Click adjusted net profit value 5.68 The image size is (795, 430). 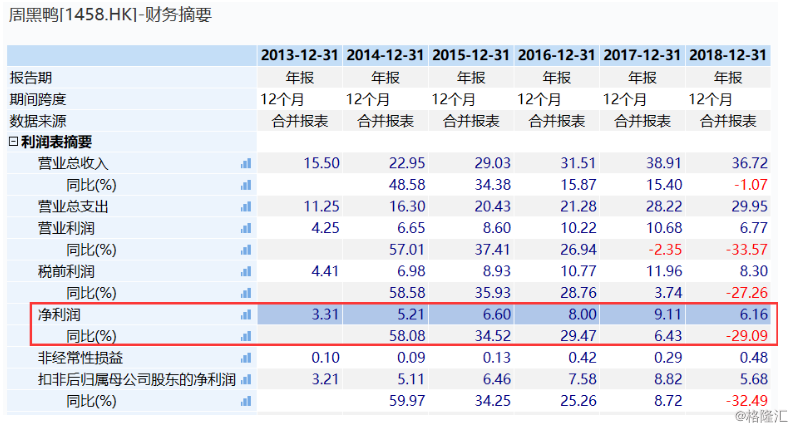pyautogui.click(x=753, y=379)
